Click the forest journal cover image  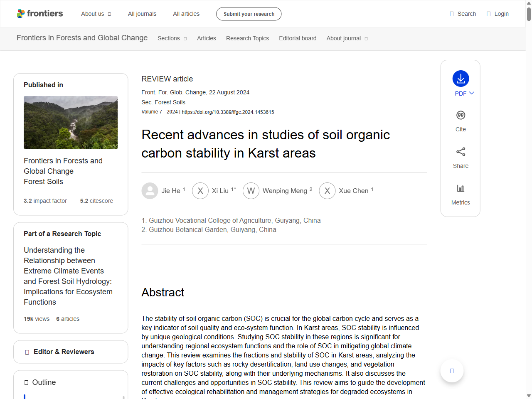click(71, 122)
